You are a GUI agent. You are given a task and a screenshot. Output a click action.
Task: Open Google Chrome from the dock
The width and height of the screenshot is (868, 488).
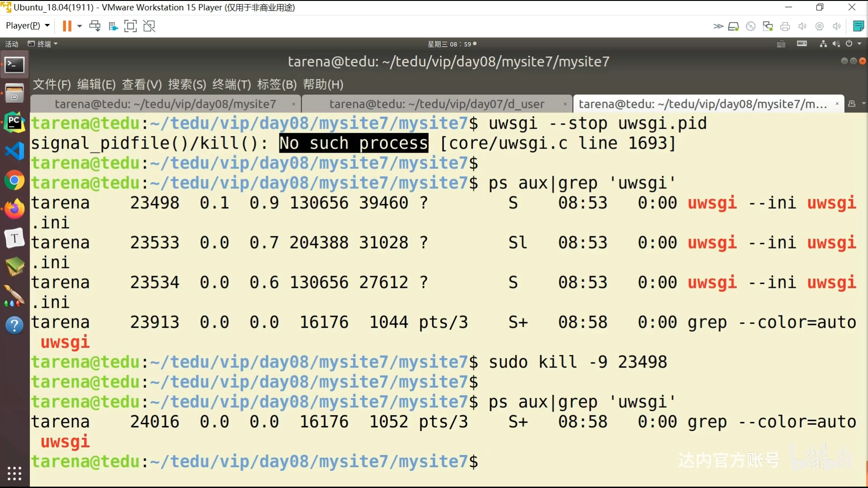pyautogui.click(x=14, y=181)
